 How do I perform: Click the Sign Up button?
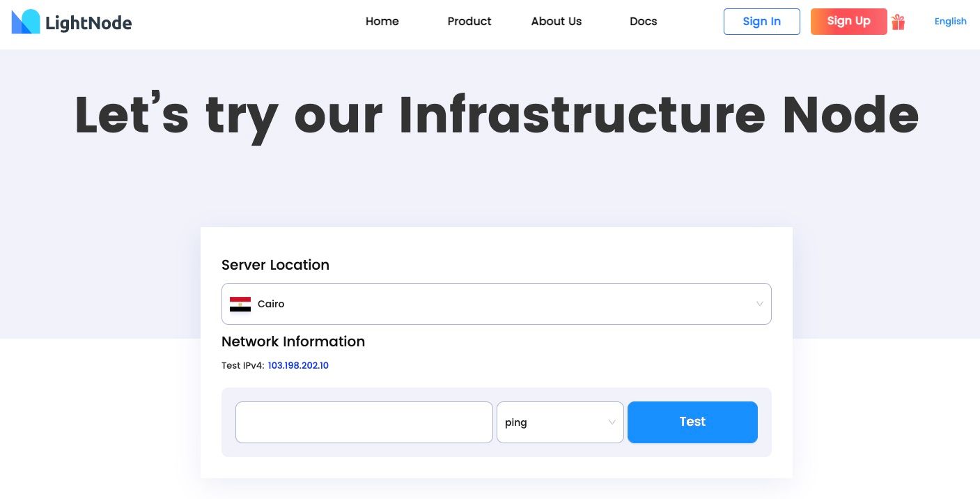(x=848, y=22)
